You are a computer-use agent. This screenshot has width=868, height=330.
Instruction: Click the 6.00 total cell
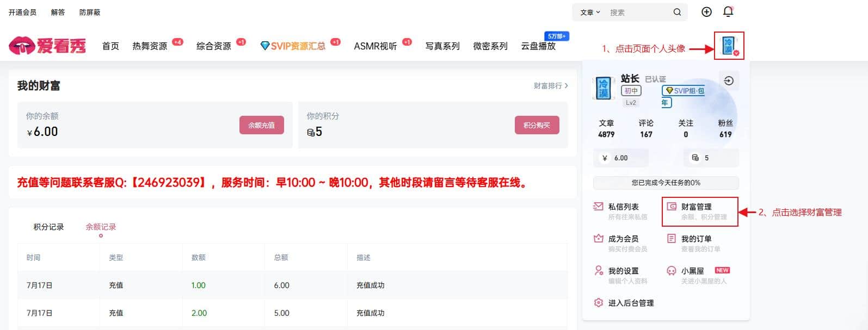pos(281,285)
